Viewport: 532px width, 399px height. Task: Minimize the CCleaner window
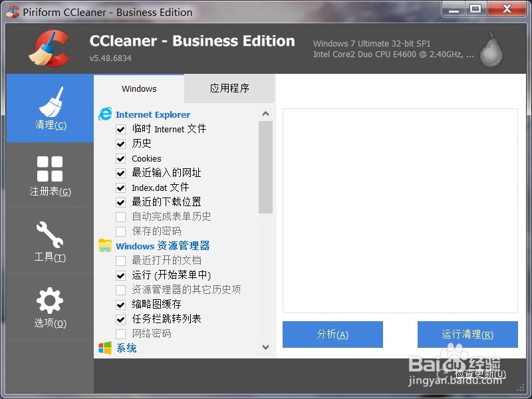(x=454, y=9)
